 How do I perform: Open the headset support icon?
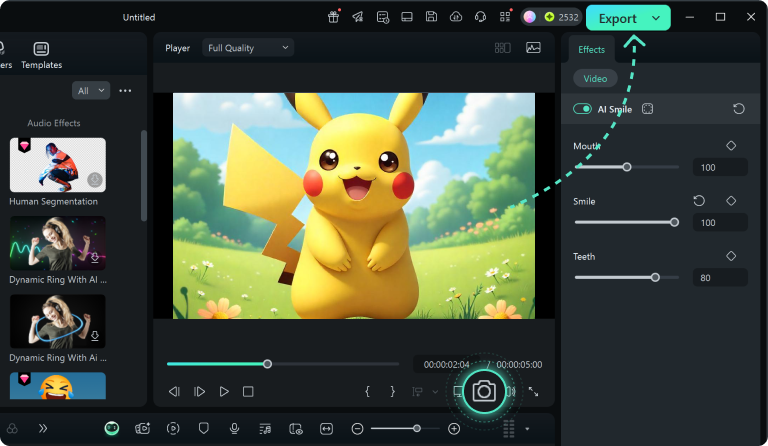[x=480, y=17]
